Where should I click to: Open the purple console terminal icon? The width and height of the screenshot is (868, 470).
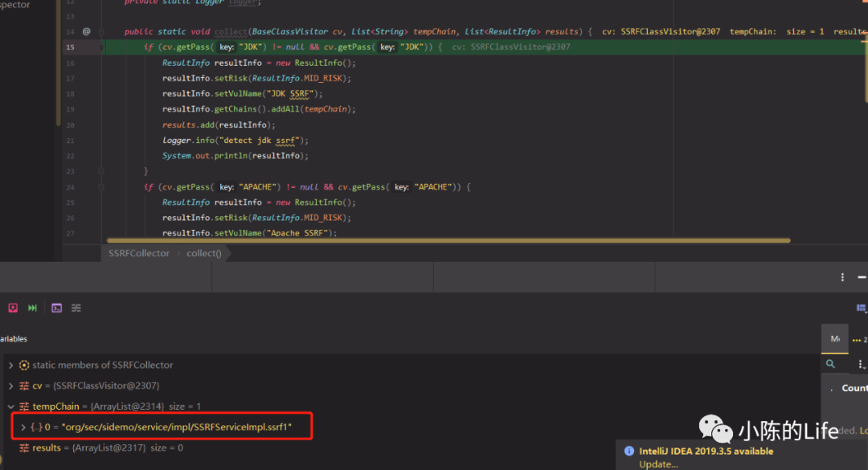click(x=56, y=308)
